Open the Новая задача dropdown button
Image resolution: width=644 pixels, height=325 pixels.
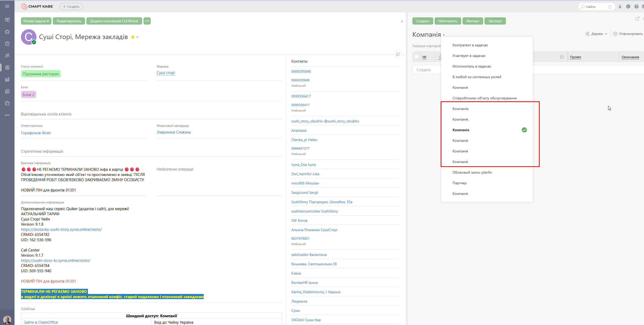[x=36, y=21]
